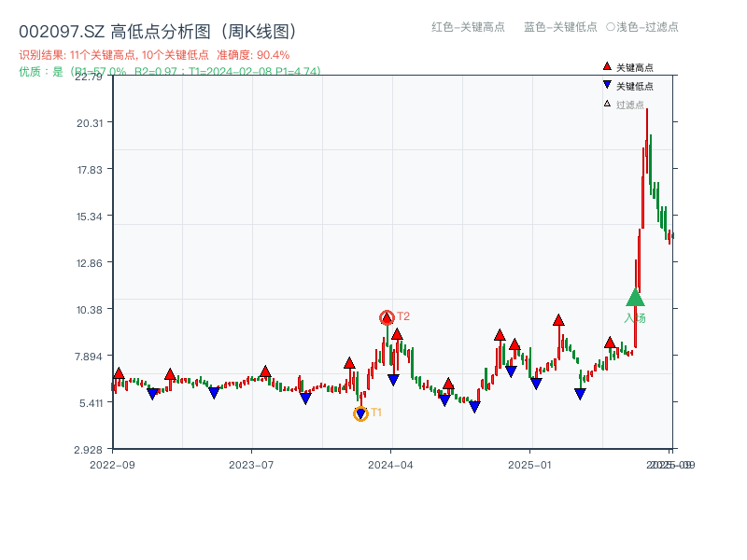Select the last blue low-point triangle before 入场

click(x=580, y=394)
